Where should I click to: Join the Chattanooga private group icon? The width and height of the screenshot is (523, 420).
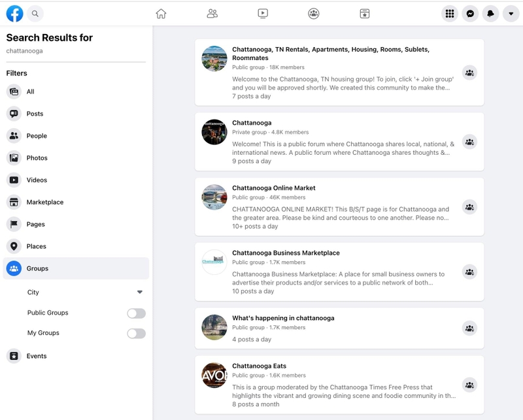point(469,142)
